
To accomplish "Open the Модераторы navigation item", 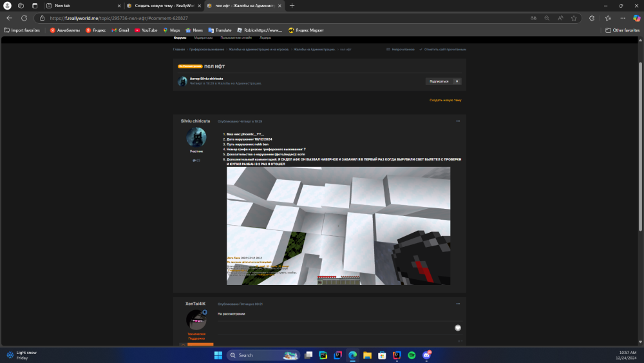I will [x=204, y=38].
